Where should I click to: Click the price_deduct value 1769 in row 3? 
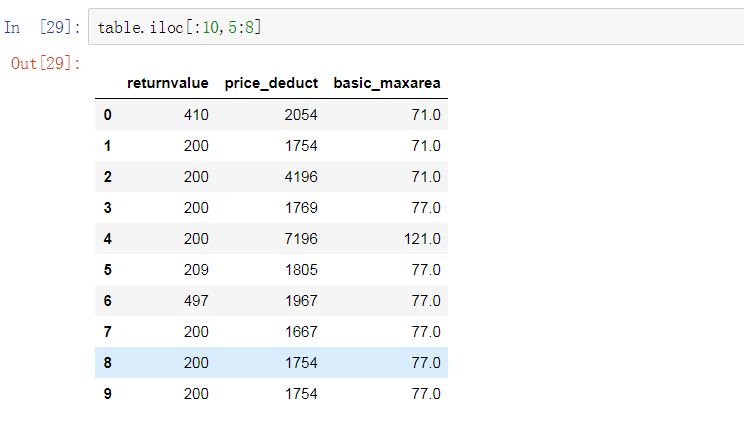click(300, 208)
